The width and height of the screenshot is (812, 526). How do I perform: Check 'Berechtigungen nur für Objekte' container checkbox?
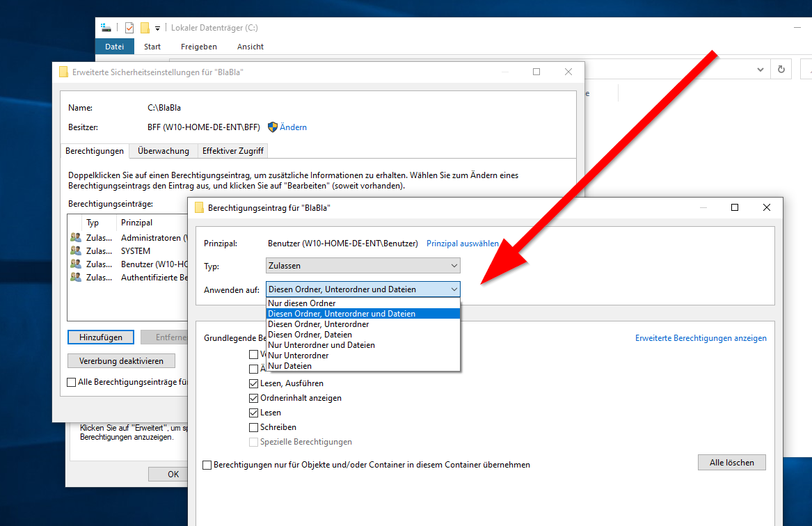207,465
